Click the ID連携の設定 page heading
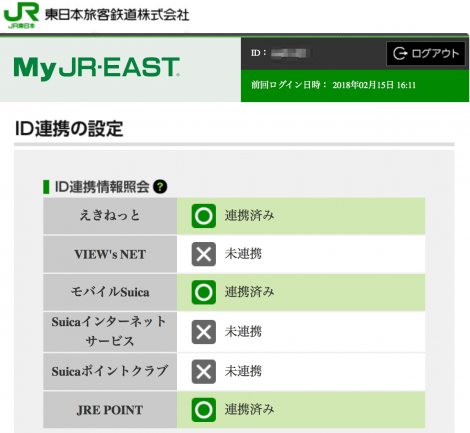 pos(69,129)
